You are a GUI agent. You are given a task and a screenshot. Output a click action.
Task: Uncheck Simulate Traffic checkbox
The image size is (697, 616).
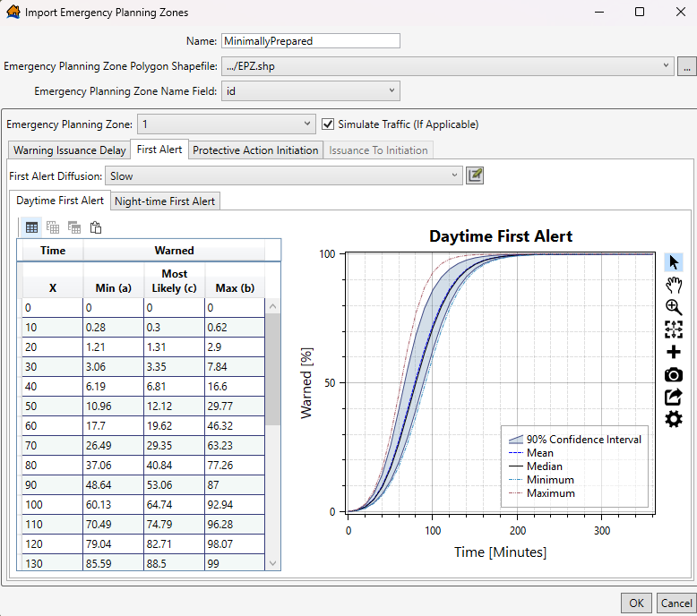(x=328, y=124)
